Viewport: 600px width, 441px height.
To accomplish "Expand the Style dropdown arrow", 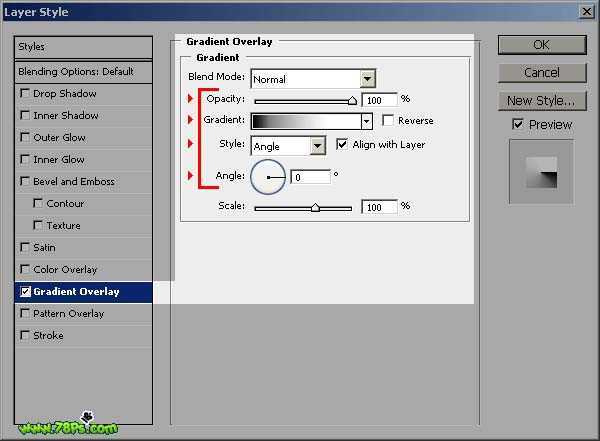I will (x=317, y=146).
